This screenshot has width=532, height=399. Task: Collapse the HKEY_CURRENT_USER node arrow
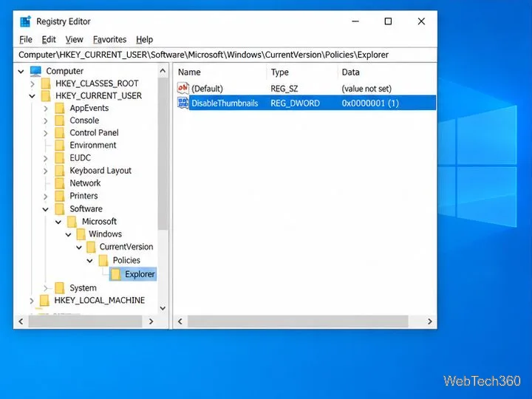tap(32, 96)
